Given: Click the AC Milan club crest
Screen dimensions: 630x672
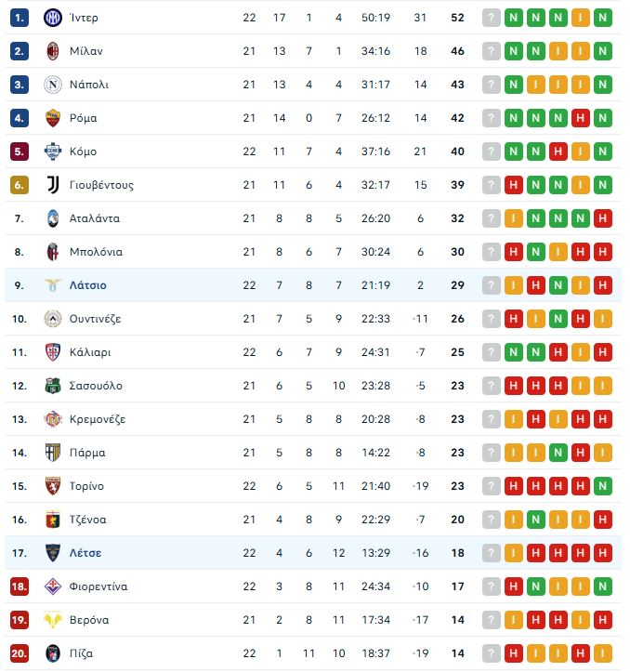Looking at the screenshot, I should [x=52, y=51].
